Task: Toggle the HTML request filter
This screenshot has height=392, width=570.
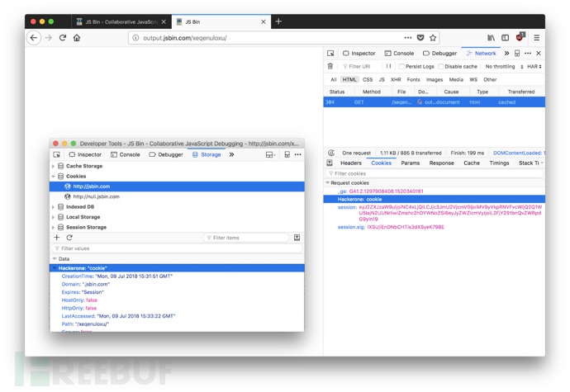Action: pos(349,79)
